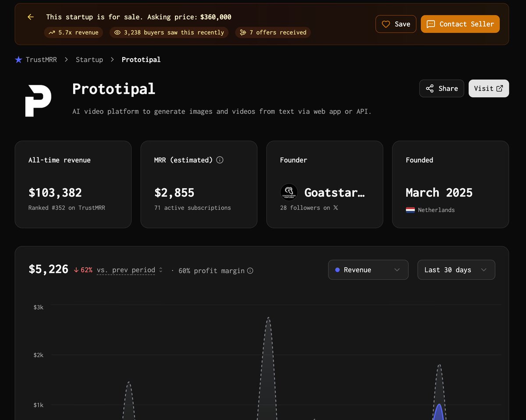Click the 28 followers on X text
This screenshot has width=526, height=420.
tap(309, 208)
